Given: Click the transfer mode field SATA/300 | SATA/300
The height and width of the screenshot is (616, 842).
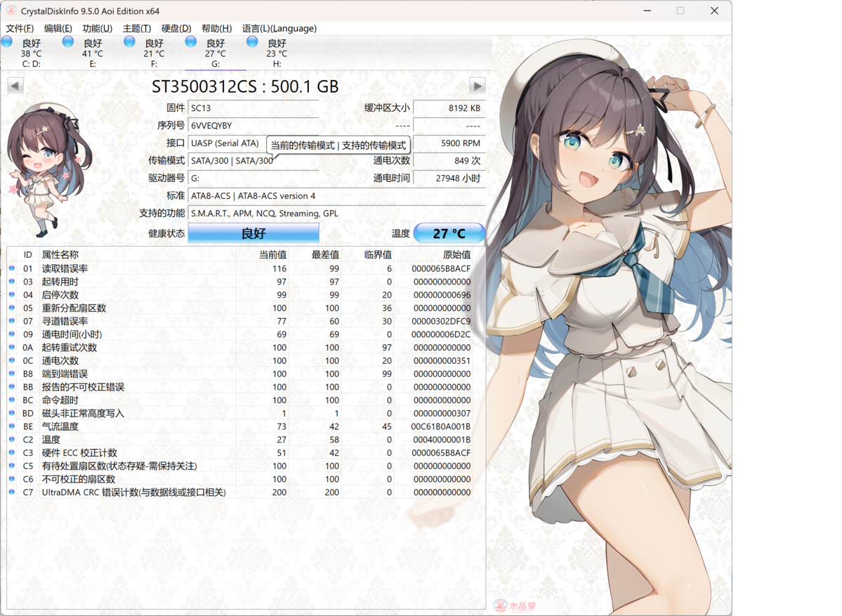Looking at the screenshot, I should tap(254, 161).
